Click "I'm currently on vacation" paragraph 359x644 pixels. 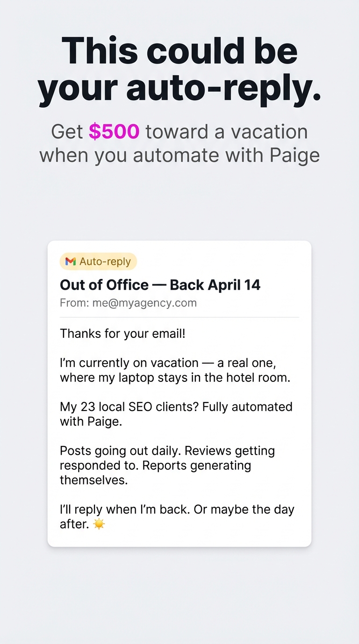pyautogui.click(x=175, y=370)
